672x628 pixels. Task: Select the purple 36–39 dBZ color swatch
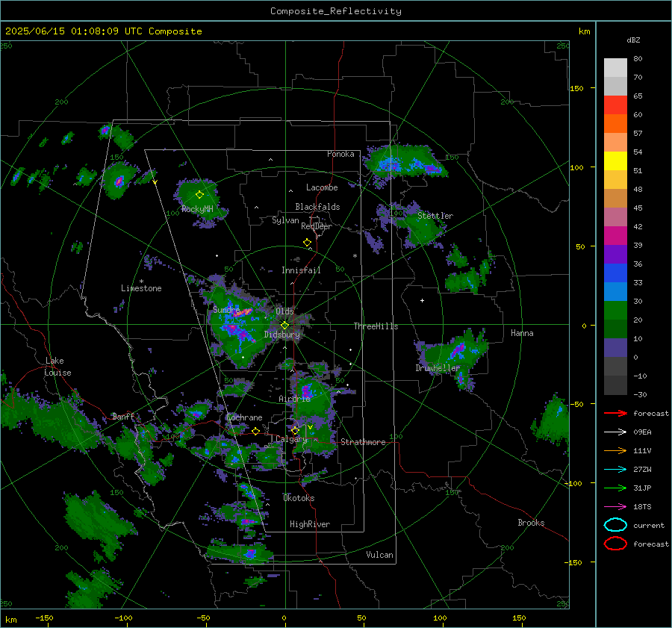click(615, 254)
